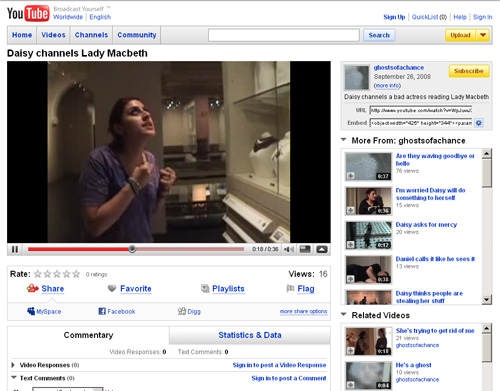The width and height of the screenshot is (500, 391).
Task: Open the 'more share options' link
Action: pos(303,311)
